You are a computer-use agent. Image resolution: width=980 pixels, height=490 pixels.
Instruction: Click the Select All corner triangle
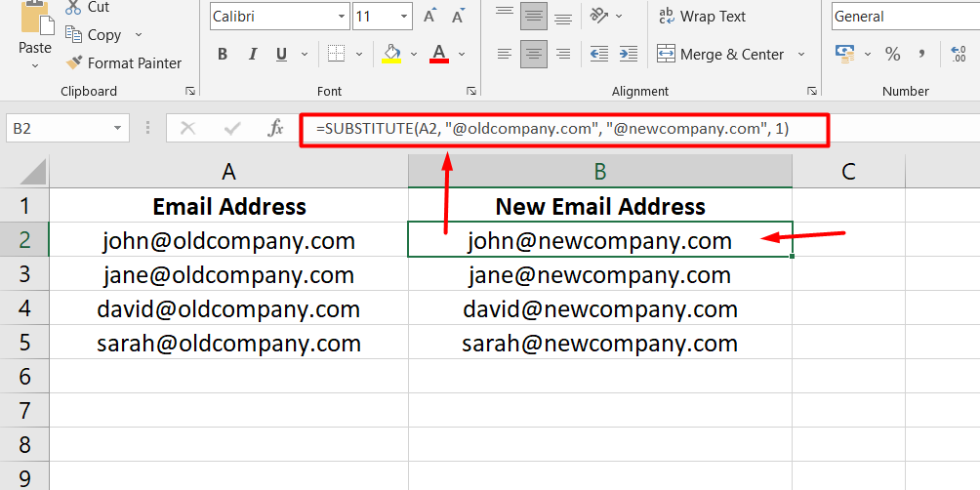[32, 171]
